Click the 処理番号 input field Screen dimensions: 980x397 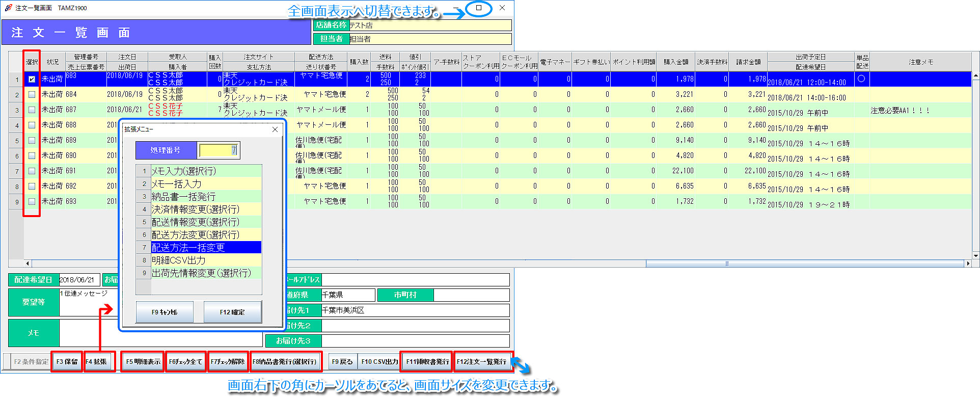click(218, 150)
